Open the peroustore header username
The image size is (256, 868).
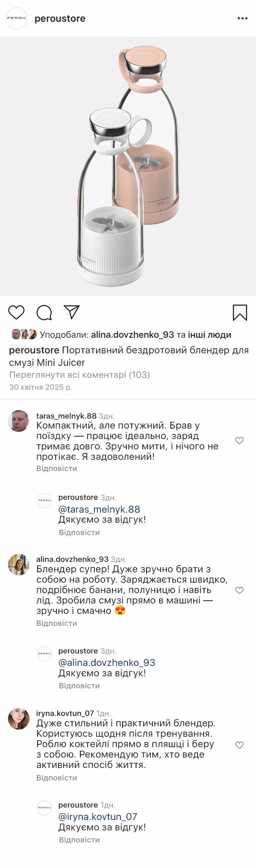pos(60,18)
